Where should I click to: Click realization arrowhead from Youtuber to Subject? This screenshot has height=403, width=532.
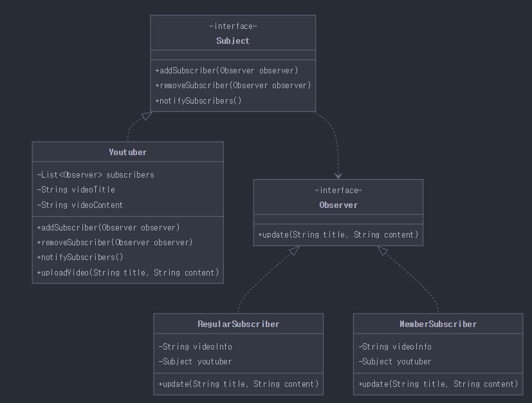tap(147, 116)
